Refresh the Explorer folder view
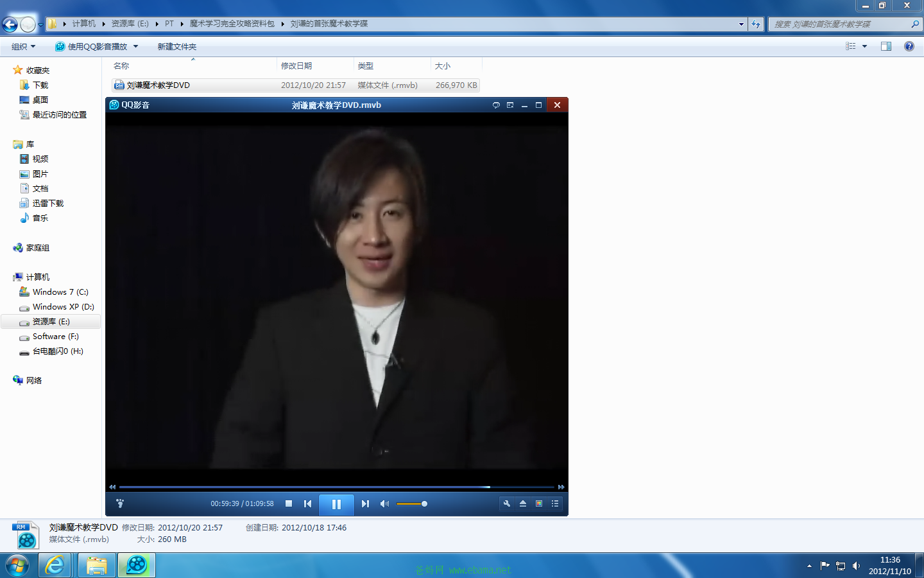Screen dimensions: 924x578 click(x=756, y=24)
